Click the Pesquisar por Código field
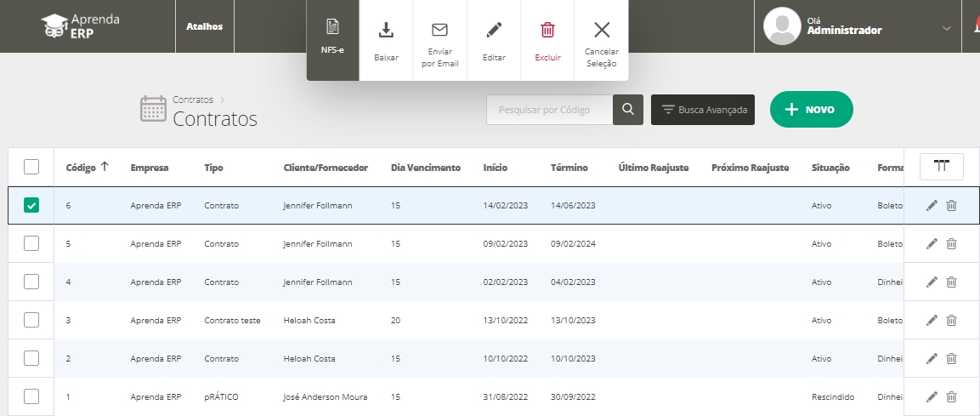The image size is (980, 416). 549,110
